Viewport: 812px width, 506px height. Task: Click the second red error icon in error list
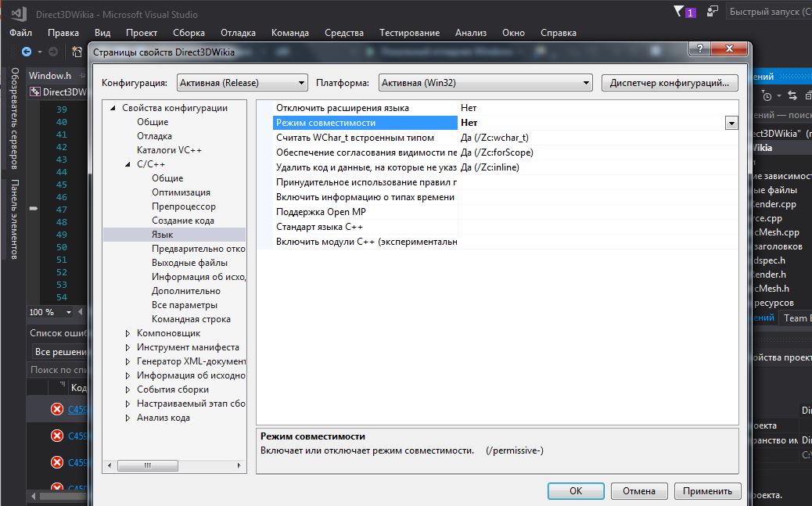click(57, 436)
